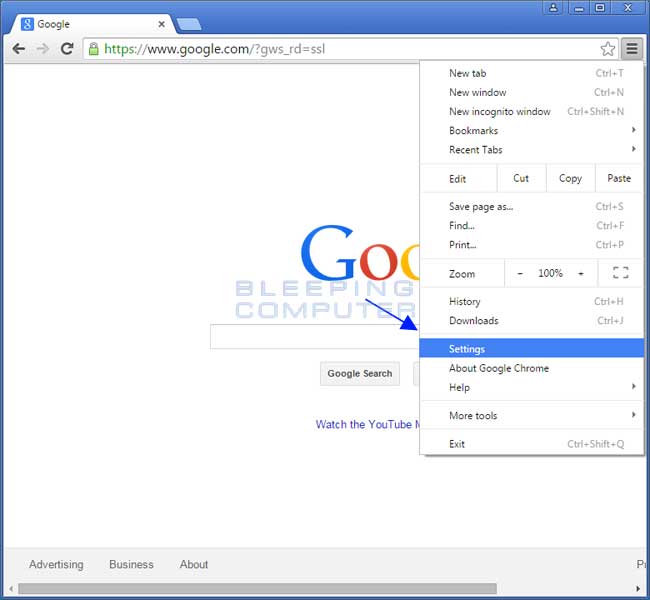Open a new tab via tab strip button

188,24
